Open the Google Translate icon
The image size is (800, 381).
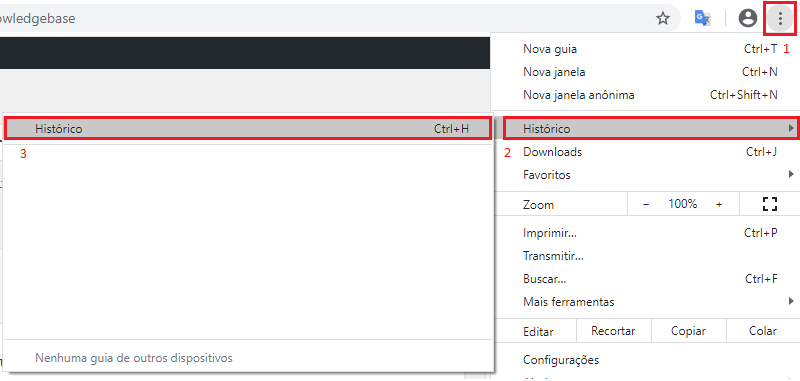[703, 19]
